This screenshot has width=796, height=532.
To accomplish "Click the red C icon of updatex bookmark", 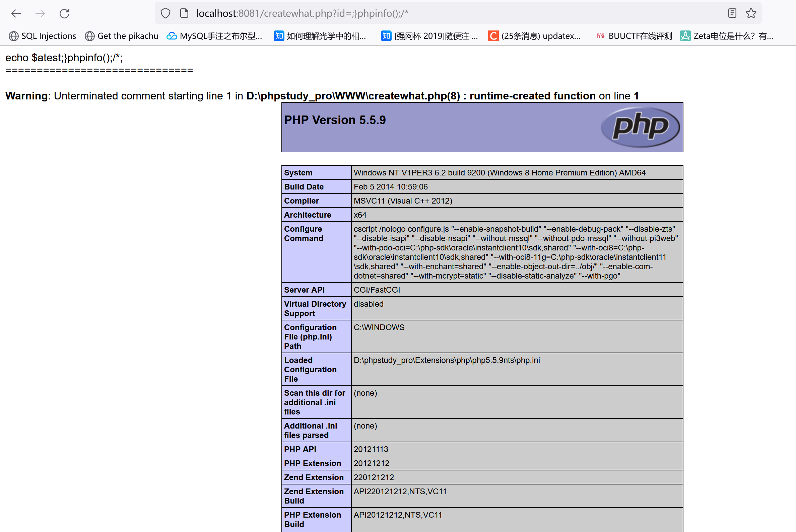I will 493,36.
